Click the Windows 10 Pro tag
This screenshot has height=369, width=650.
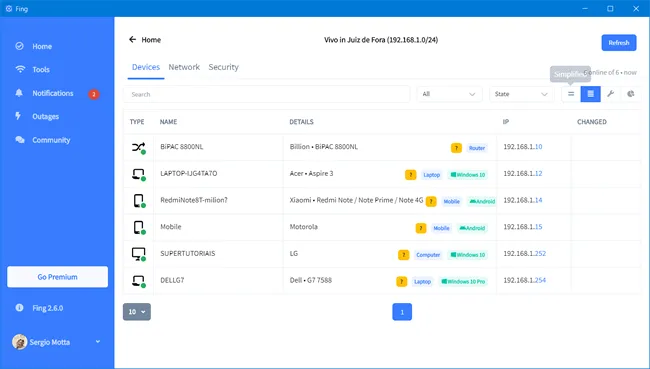pyautogui.click(x=463, y=282)
